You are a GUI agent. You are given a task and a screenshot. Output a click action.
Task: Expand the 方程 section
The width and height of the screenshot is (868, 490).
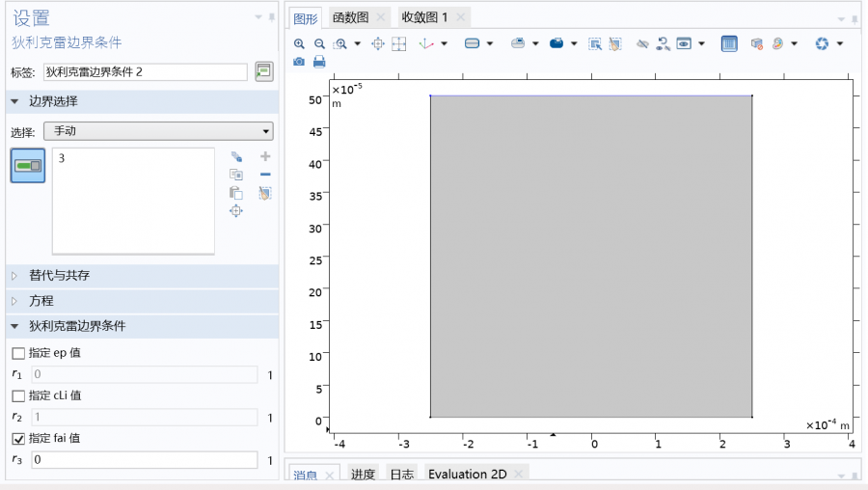pos(41,301)
